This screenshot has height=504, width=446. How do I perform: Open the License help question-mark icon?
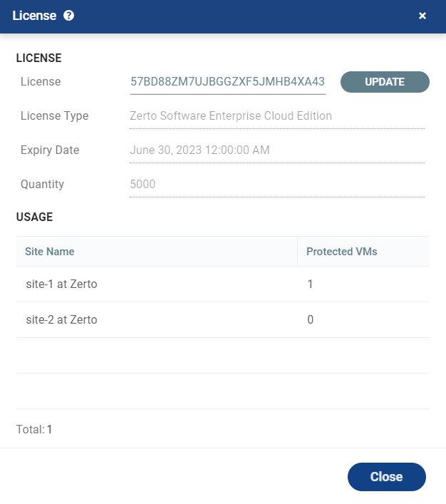pyautogui.click(x=69, y=16)
